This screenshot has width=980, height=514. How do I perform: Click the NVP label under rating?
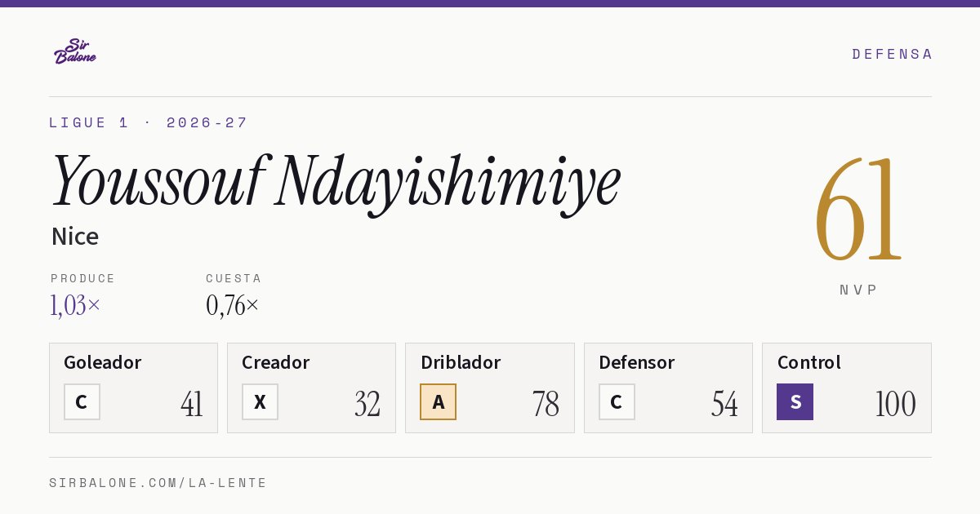point(858,290)
